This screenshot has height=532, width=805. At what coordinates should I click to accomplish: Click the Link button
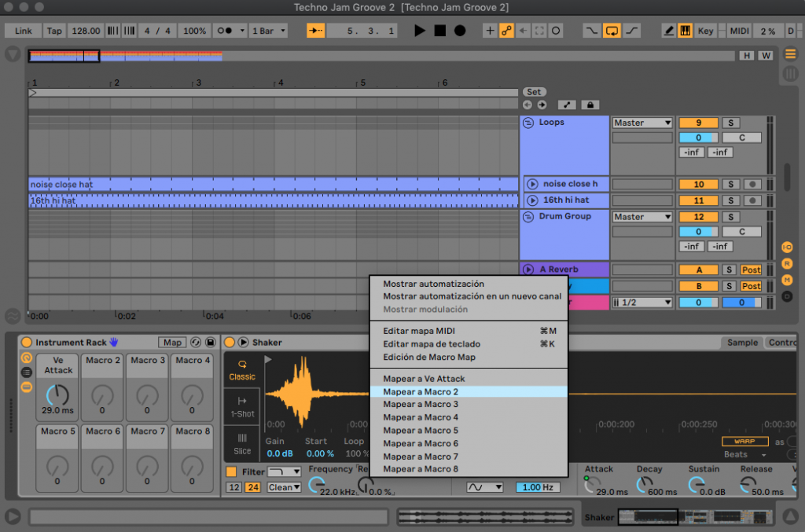[23, 31]
